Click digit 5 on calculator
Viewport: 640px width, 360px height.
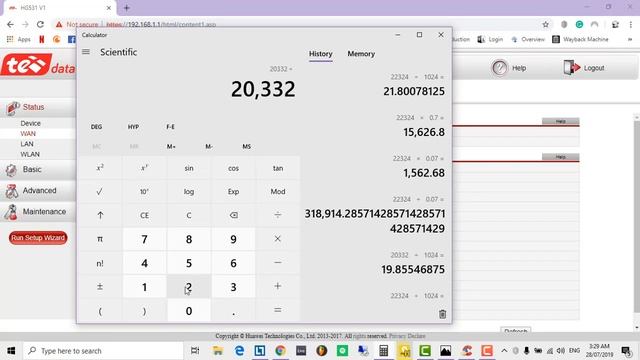pos(189,263)
